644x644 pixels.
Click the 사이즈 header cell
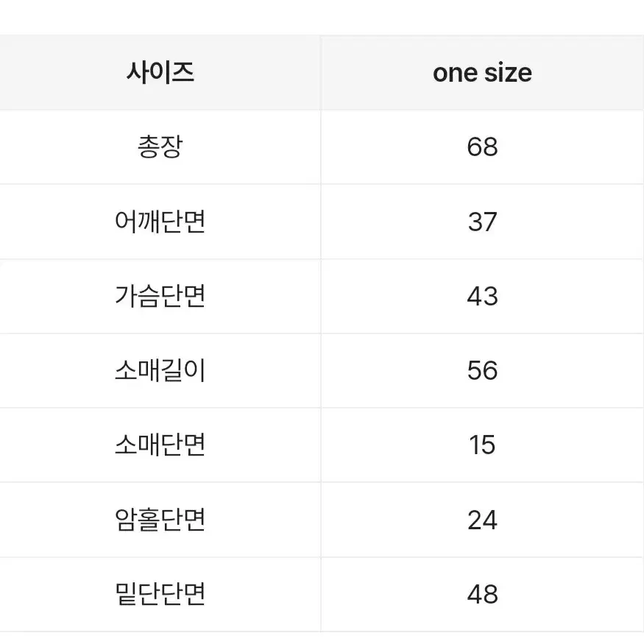(160, 73)
